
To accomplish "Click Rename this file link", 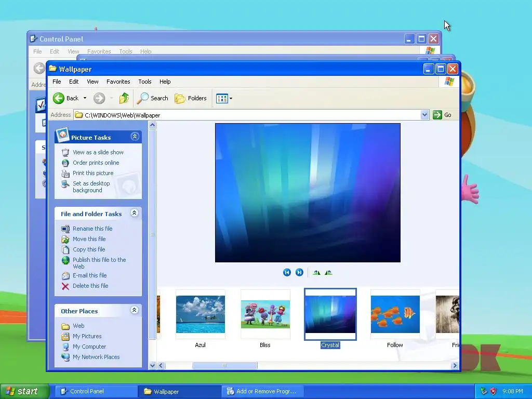I will coord(92,229).
